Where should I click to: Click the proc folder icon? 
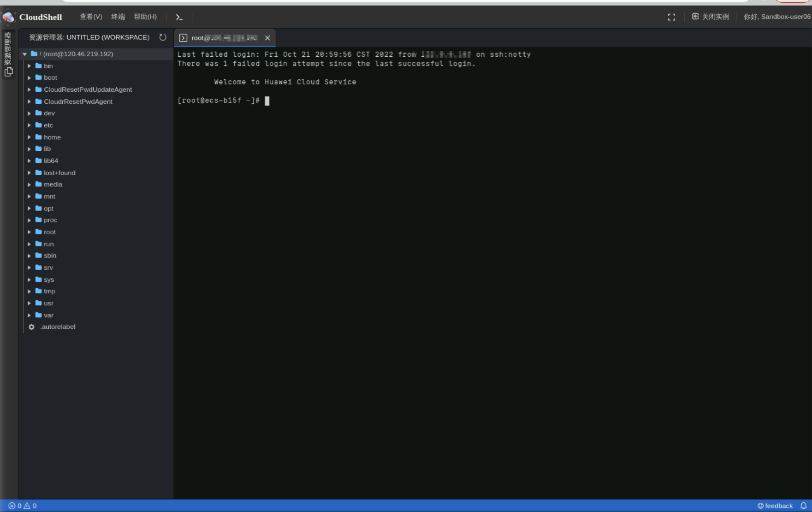[x=39, y=220]
